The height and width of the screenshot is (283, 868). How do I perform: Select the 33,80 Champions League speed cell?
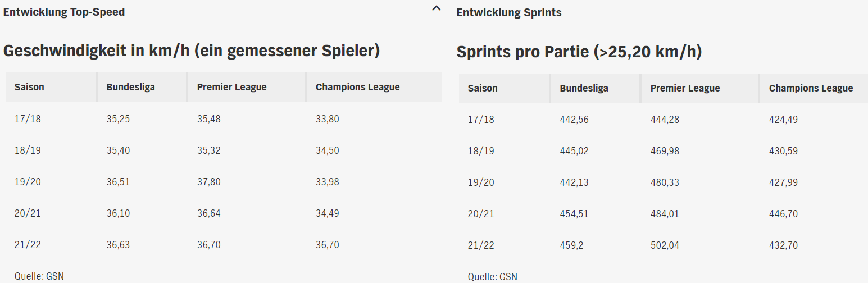click(x=328, y=119)
